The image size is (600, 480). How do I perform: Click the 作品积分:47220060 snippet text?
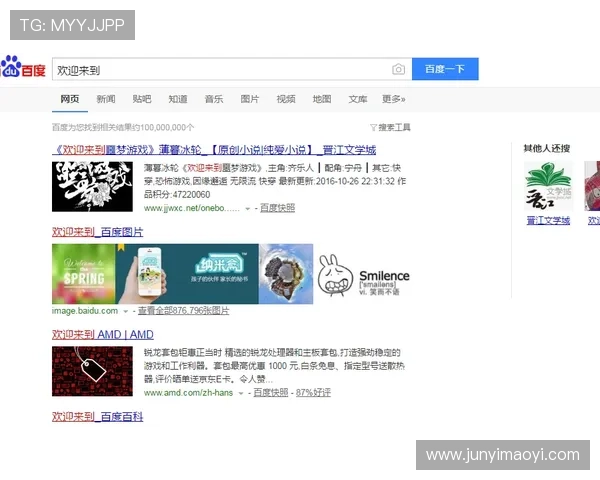(177, 194)
